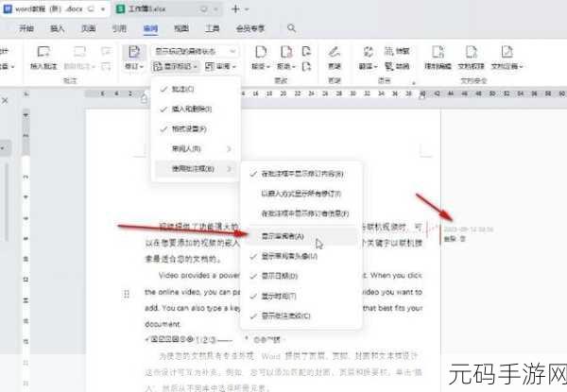This screenshot has height=392, width=567.
Task: Click the 拒绝 reject change icon
Action: tap(286, 52)
